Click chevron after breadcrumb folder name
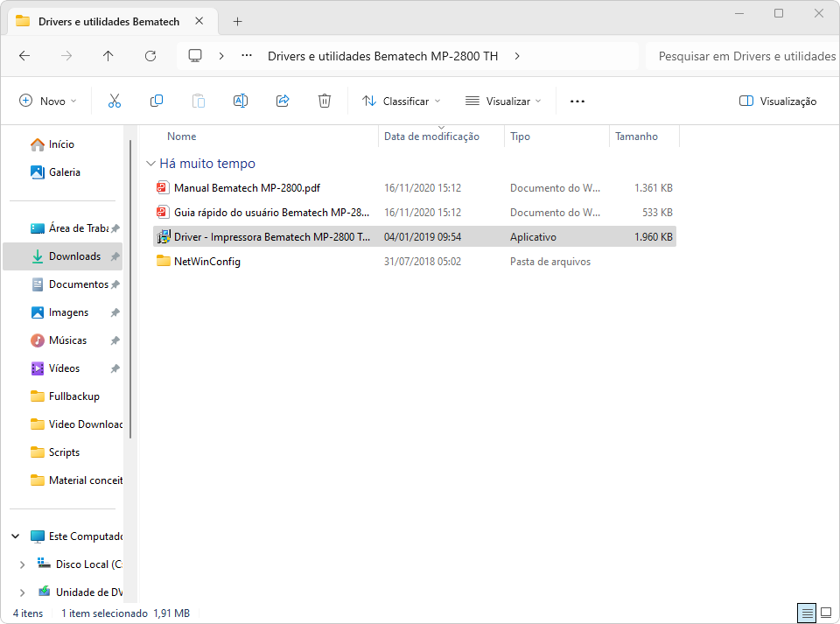This screenshot has height=624, width=840. pos(517,56)
